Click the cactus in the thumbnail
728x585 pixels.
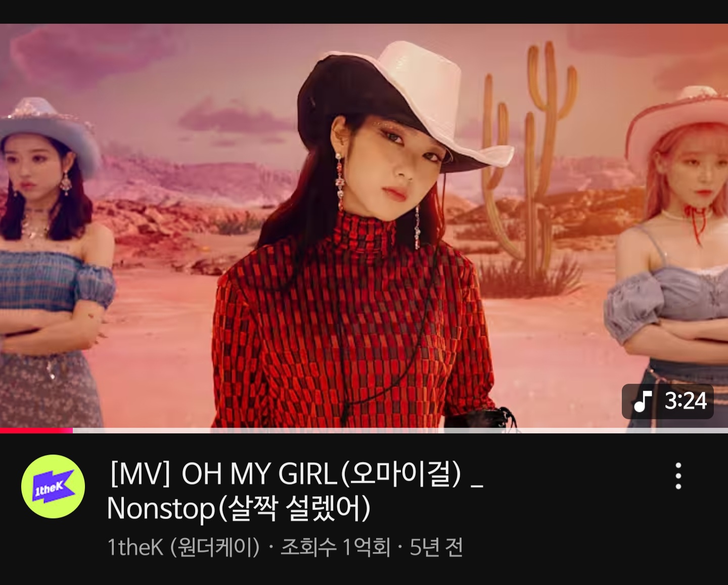click(531, 162)
